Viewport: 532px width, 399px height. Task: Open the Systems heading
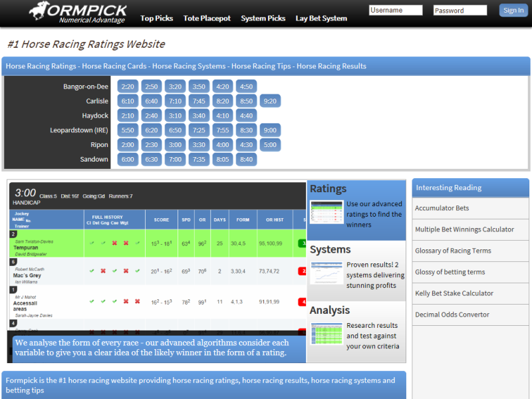(x=330, y=249)
